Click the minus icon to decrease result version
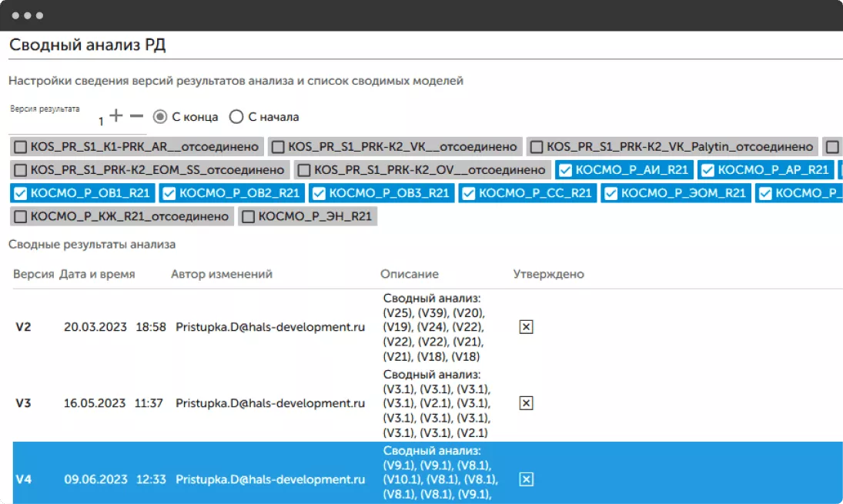 (x=136, y=116)
